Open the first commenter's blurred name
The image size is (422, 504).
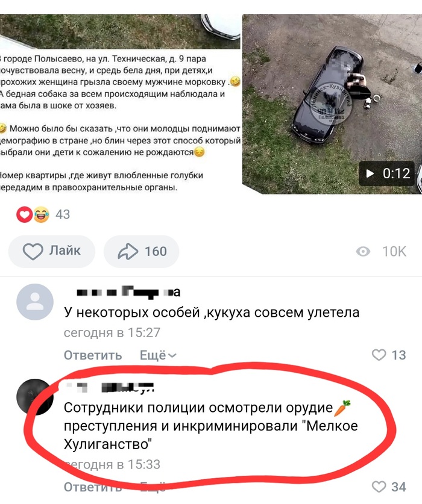pyautogui.click(x=128, y=292)
